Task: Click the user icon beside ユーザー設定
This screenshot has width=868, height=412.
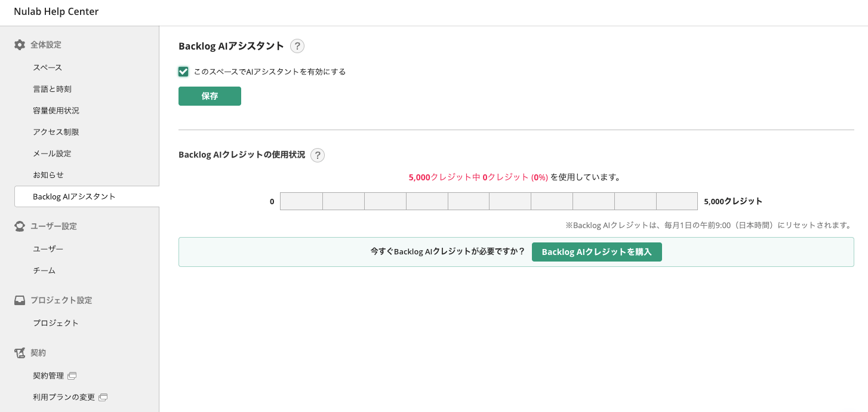Action: (20, 226)
